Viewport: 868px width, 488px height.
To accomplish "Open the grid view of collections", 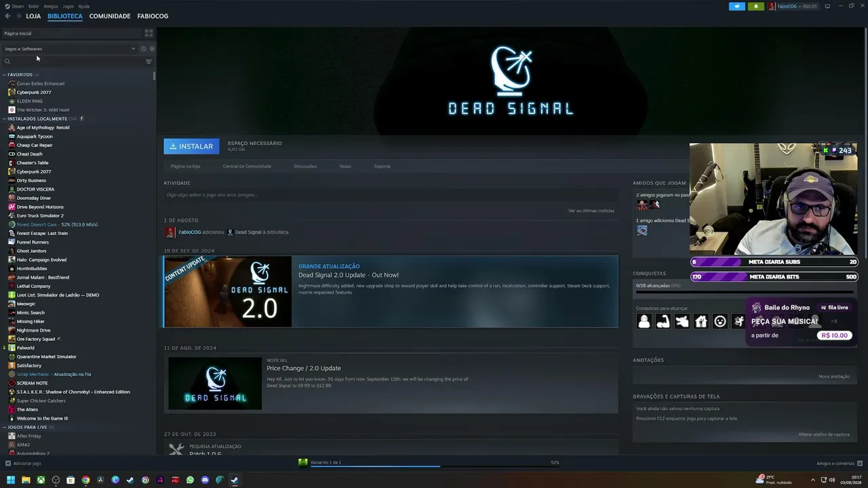I will pyautogui.click(x=149, y=33).
